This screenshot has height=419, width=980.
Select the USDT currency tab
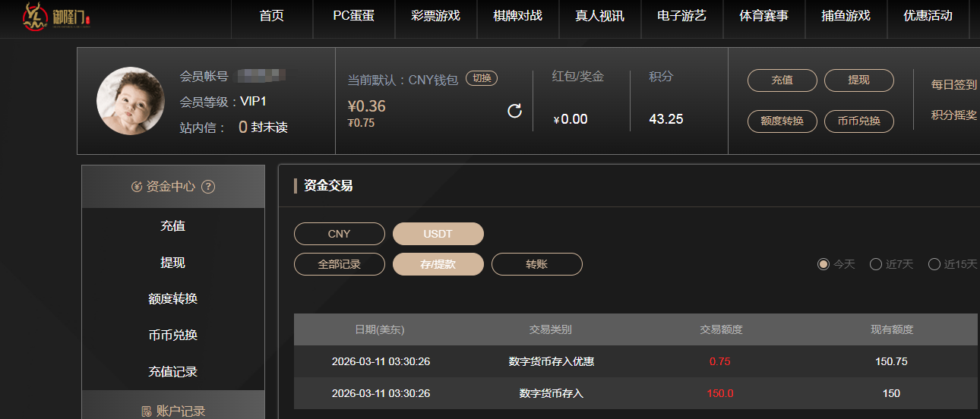tap(438, 234)
